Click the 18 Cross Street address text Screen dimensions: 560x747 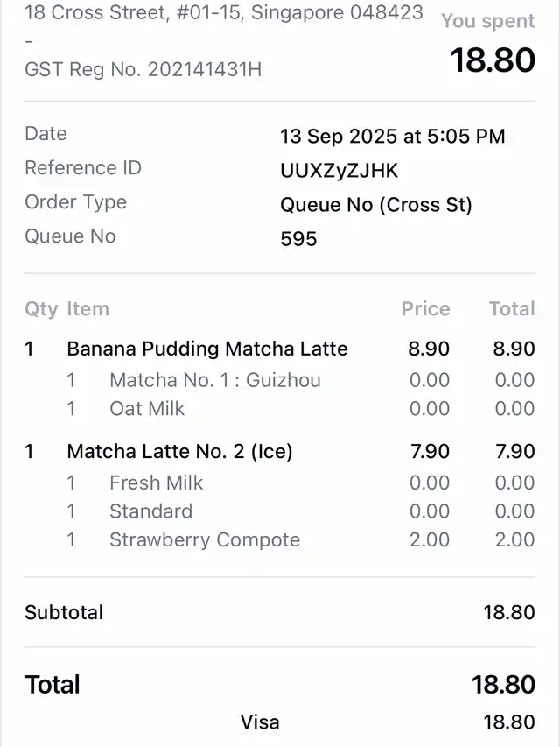pos(223,13)
